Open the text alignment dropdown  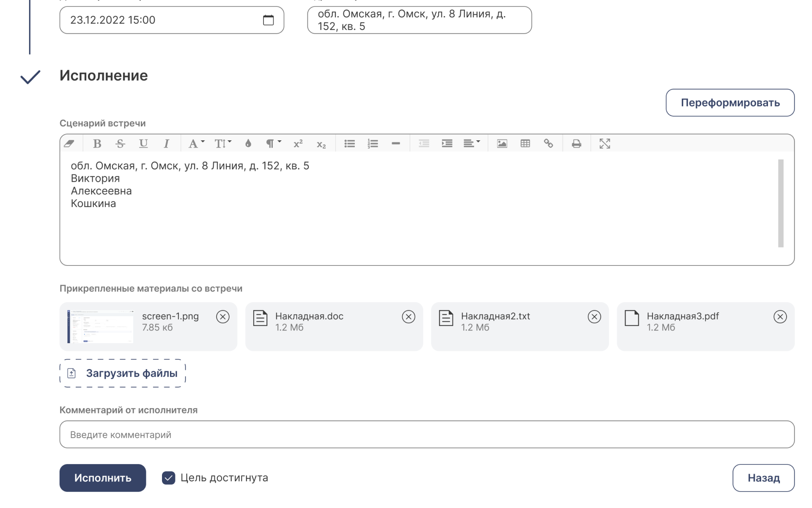pos(472,144)
